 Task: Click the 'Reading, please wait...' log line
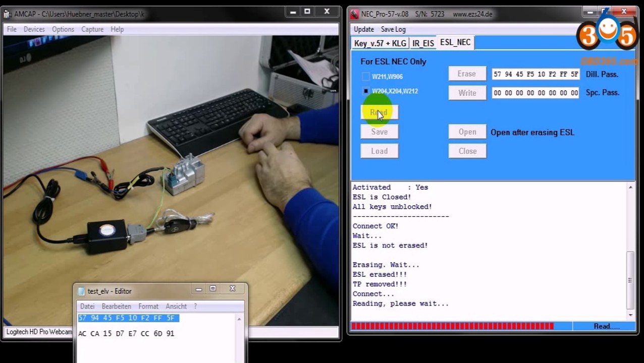401,304
